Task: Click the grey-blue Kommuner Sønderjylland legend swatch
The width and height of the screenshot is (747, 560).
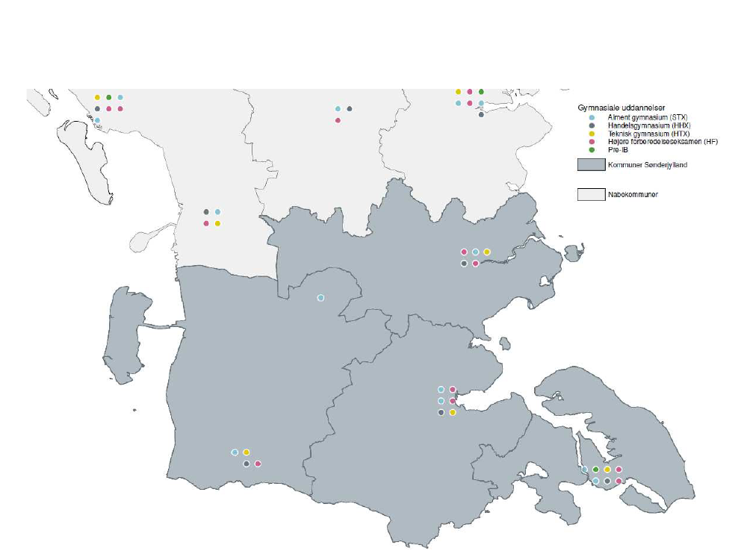Action: (x=591, y=165)
